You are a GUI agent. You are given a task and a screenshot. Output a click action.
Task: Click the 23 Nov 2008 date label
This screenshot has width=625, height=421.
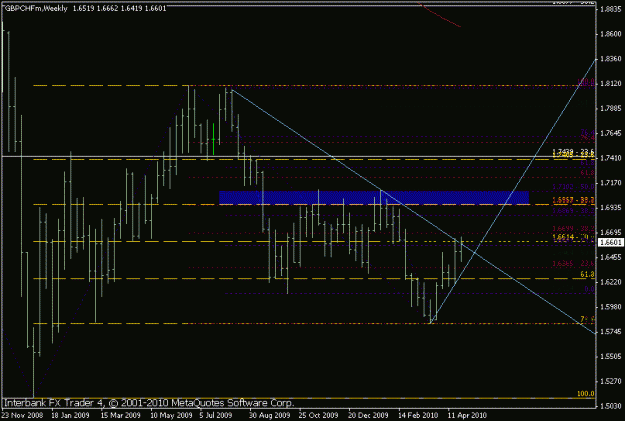pyautogui.click(x=22, y=415)
